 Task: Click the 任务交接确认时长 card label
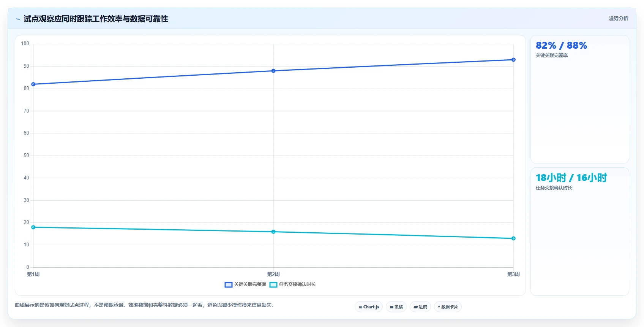pyautogui.click(x=554, y=188)
